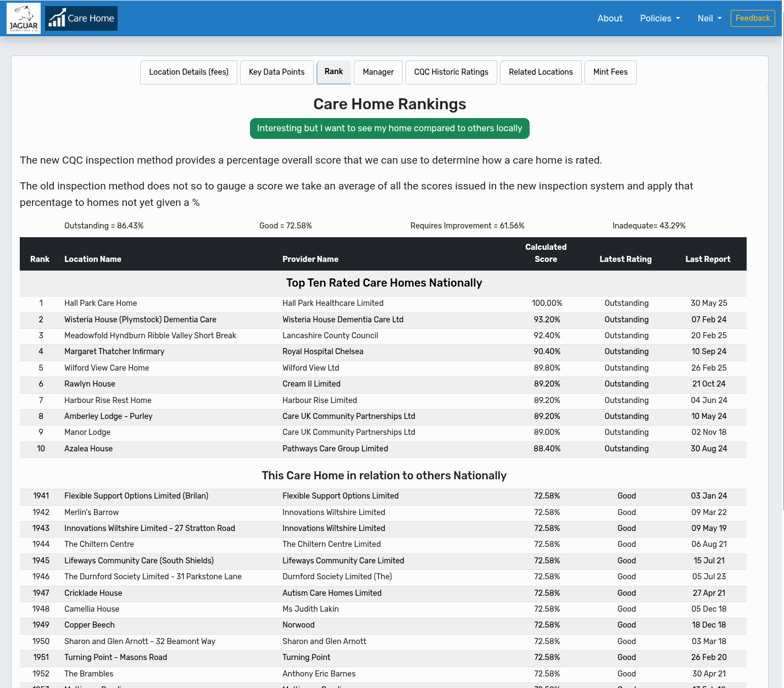View the CQC Historic Ratings tab
The image size is (784, 688).
pos(451,72)
